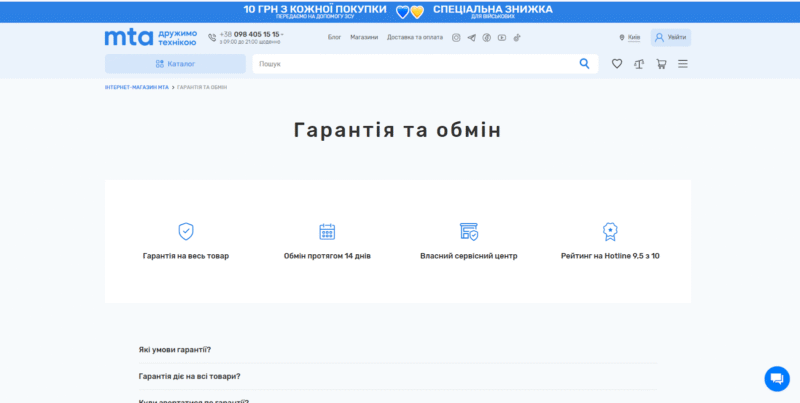This screenshot has height=403, width=800.
Task: Click the calendar exchange icon
Action: tap(327, 232)
